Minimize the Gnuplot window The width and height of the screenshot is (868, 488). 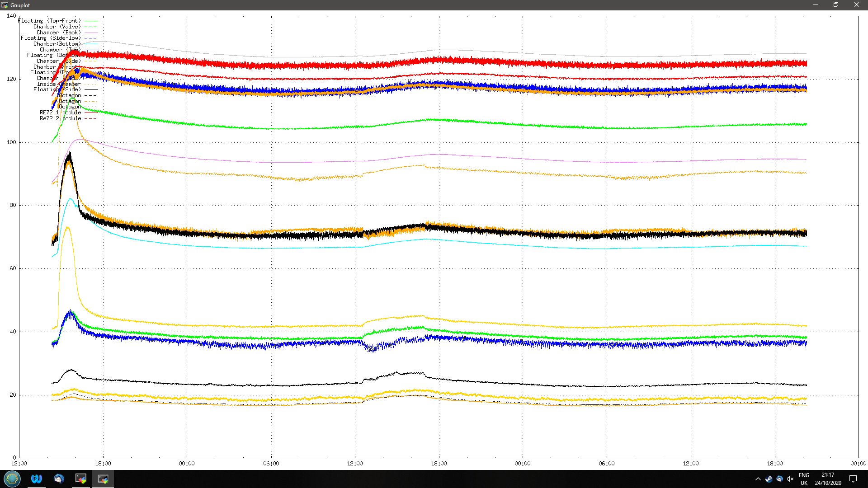coord(816,5)
